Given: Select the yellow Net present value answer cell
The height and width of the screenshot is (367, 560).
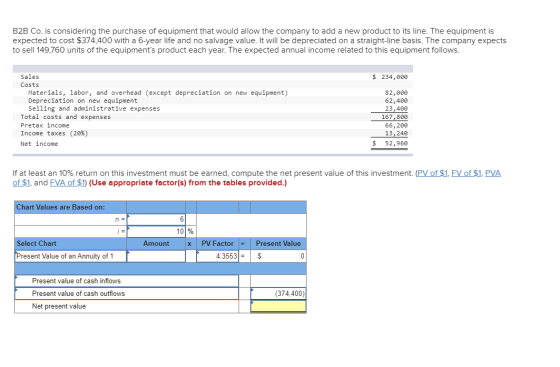Looking at the screenshot, I should coord(278,306).
